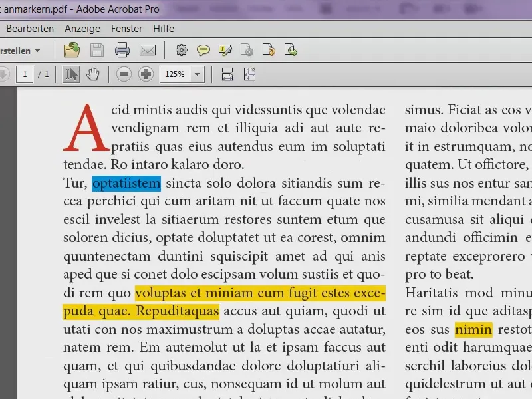
Task: Send the file by email envelope icon
Action: click(148, 51)
